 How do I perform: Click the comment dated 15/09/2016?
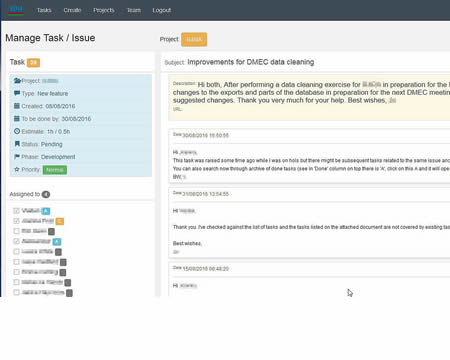(x=309, y=279)
